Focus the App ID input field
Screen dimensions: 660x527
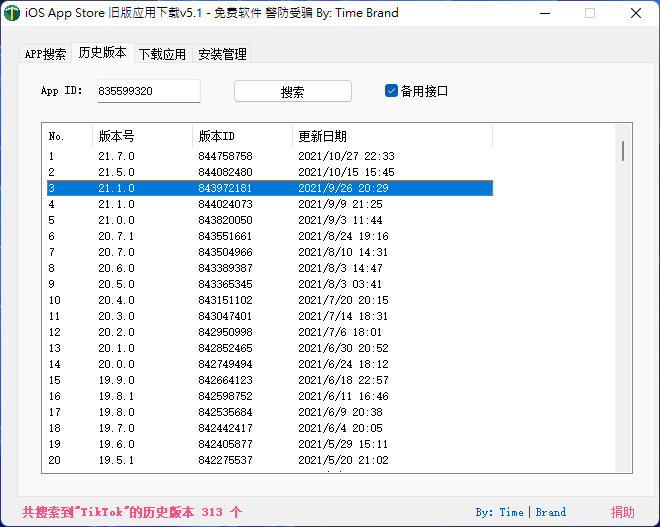point(149,91)
